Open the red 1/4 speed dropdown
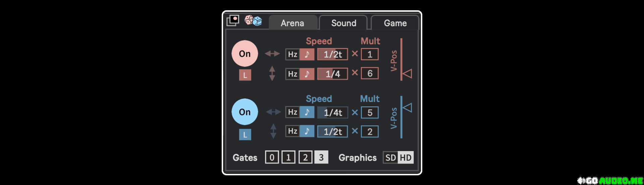Image resolution: width=644 pixels, height=185 pixels. (x=332, y=74)
